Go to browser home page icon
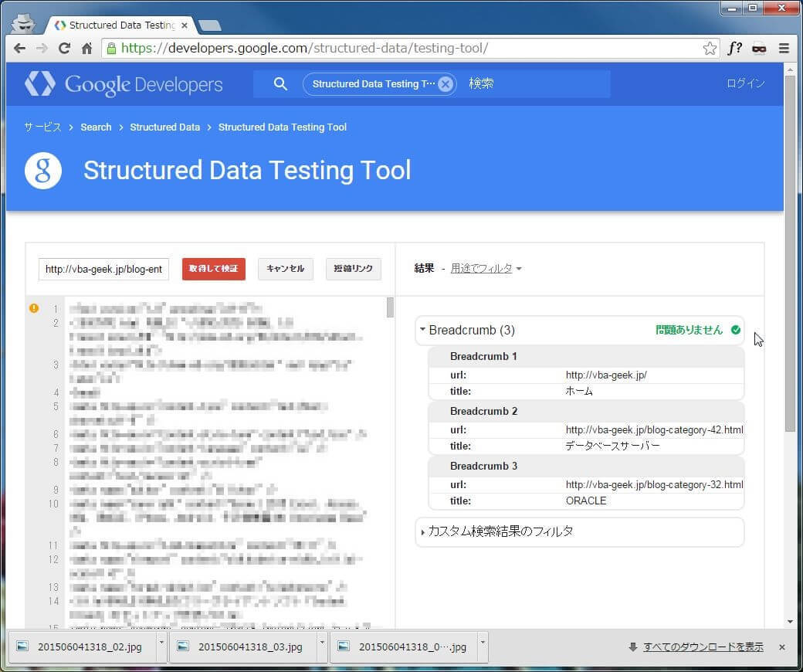Viewport: 803px width, 672px height. pyautogui.click(x=86, y=49)
